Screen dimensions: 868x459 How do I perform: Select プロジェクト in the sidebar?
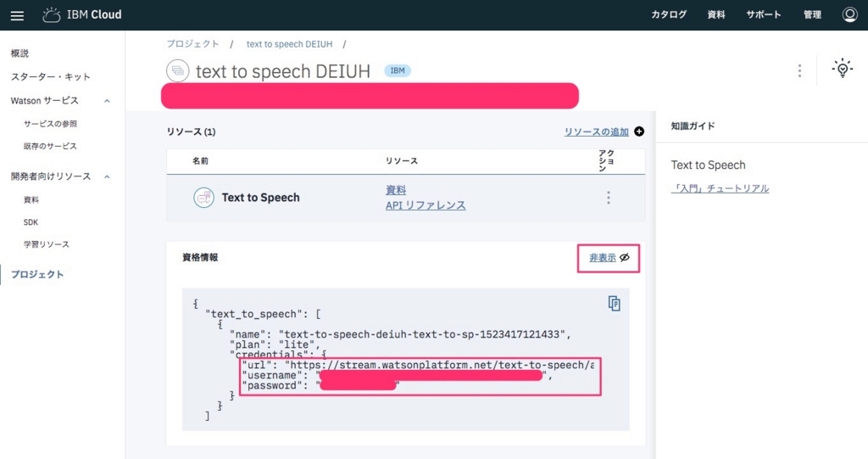point(37,274)
